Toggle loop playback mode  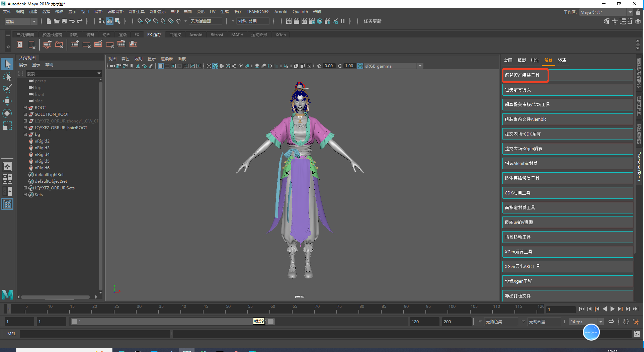[x=611, y=322]
